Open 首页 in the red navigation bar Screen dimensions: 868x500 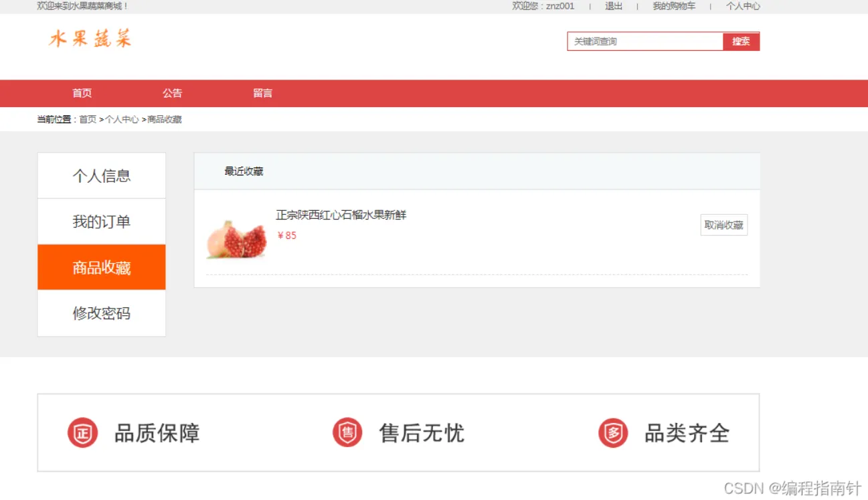click(82, 93)
